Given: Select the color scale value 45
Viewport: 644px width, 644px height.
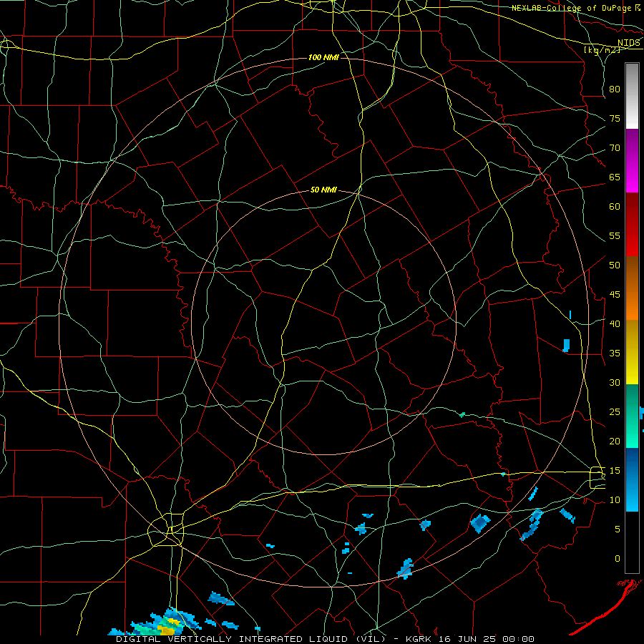Looking at the screenshot, I should coord(615,295).
